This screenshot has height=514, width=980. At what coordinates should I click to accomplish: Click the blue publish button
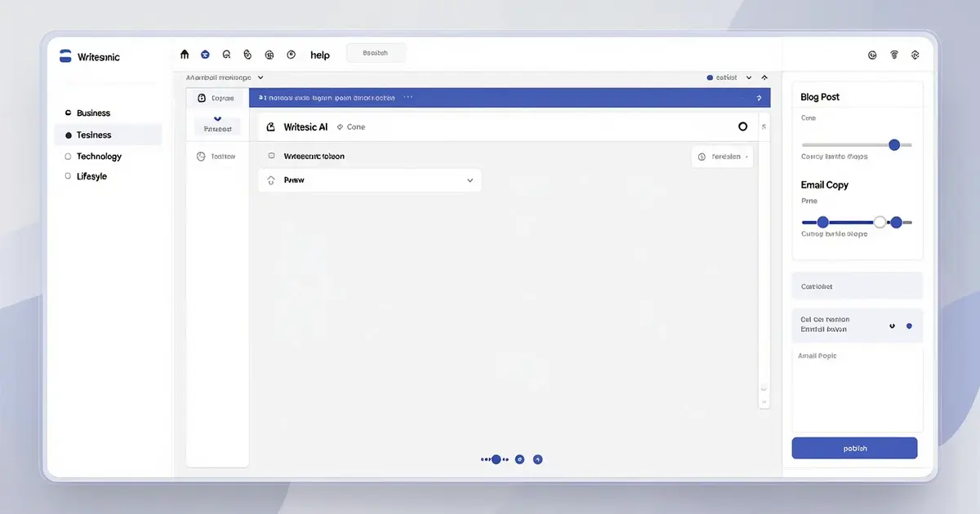(x=854, y=448)
